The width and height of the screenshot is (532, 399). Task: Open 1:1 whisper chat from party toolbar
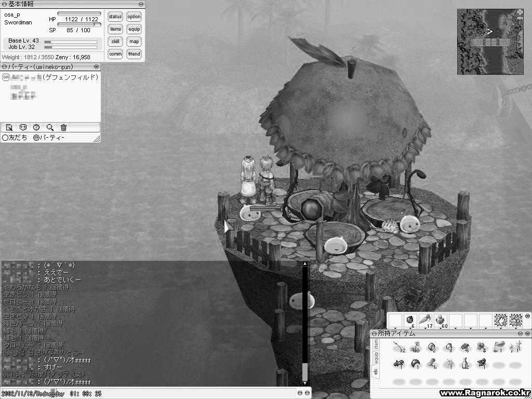(x=23, y=128)
